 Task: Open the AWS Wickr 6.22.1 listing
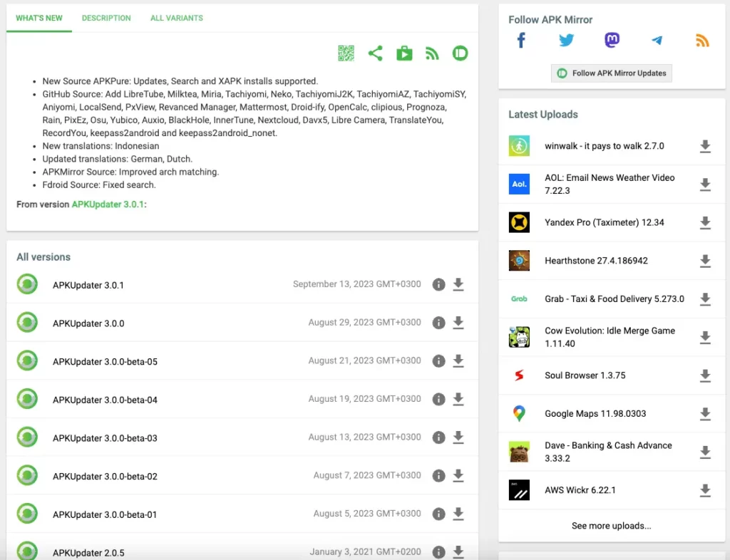pyautogui.click(x=580, y=489)
